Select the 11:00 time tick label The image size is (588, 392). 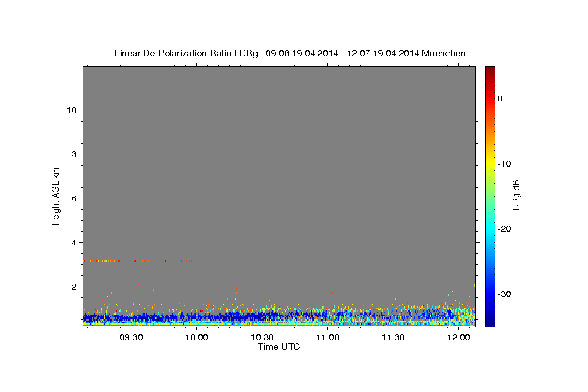pos(327,338)
